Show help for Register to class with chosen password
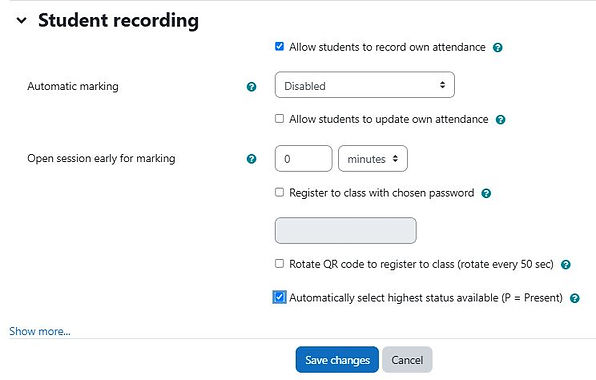This screenshot has width=596, height=380. click(486, 193)
